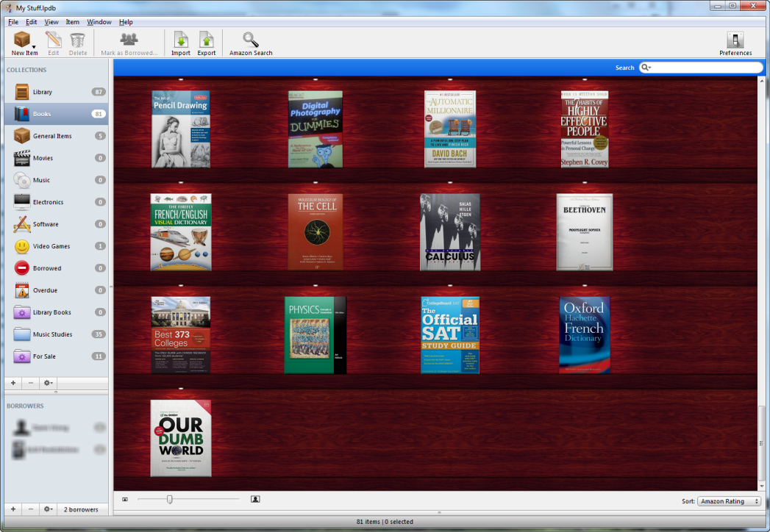Screen dimensions: 770x532
Task: Open the Item menu
Action: point(73,22)
